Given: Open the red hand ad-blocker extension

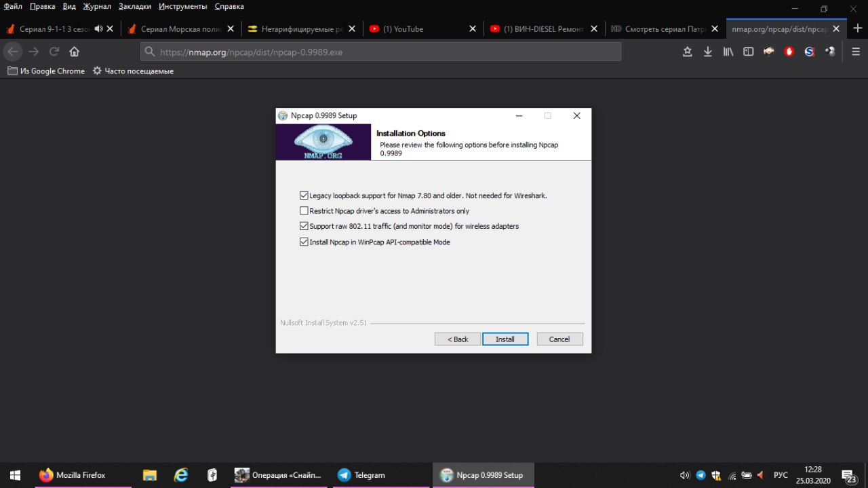Looking at the screenshot, I should click(x=789, y=52).
